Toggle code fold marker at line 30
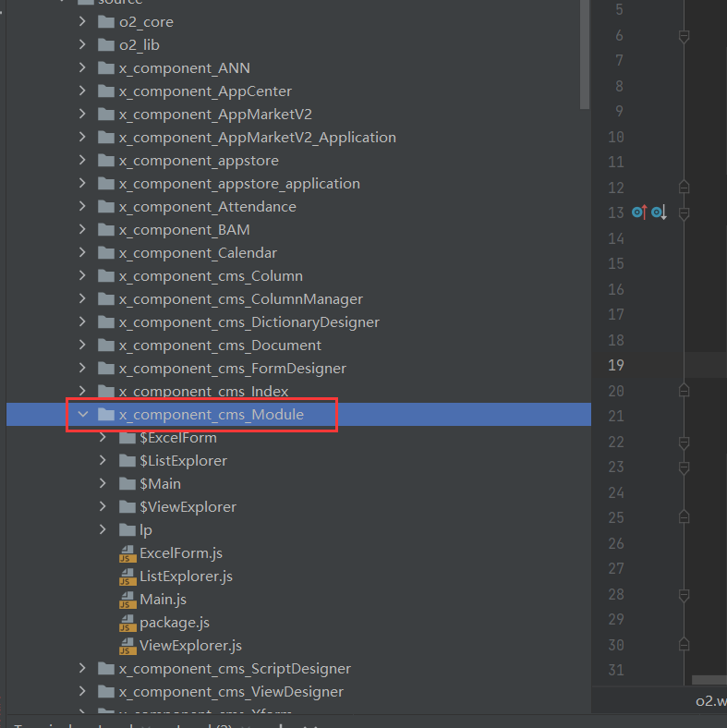 coord(684,644)
